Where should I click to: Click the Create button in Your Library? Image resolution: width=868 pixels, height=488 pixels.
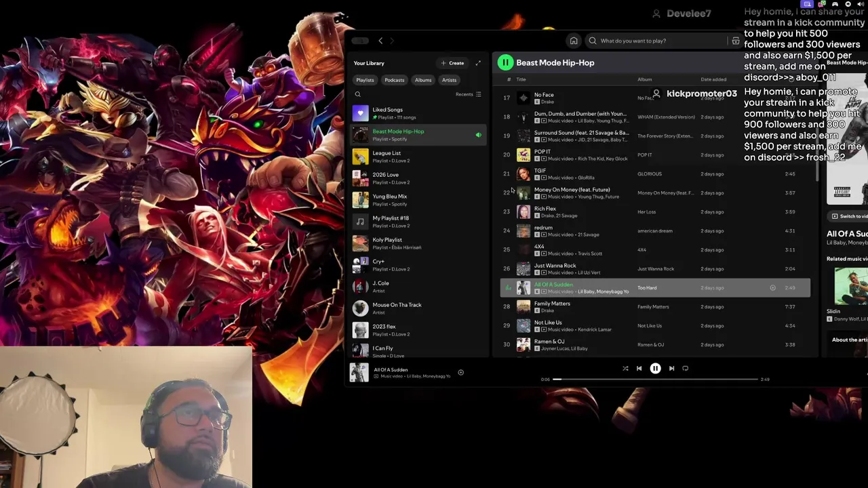(x=452, y=63)
